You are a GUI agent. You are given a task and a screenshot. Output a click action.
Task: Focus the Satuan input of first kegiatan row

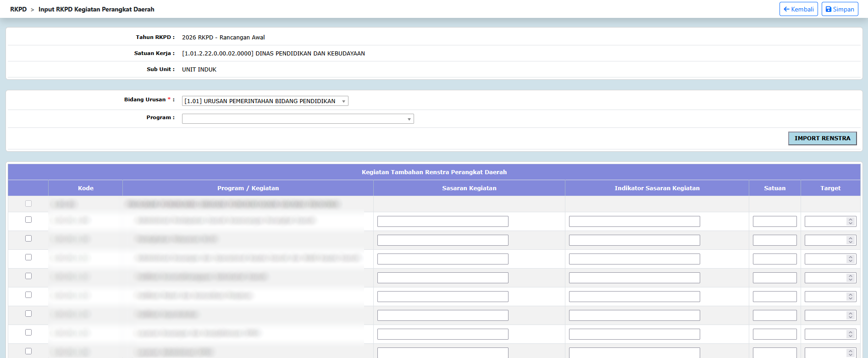(774, 221)
